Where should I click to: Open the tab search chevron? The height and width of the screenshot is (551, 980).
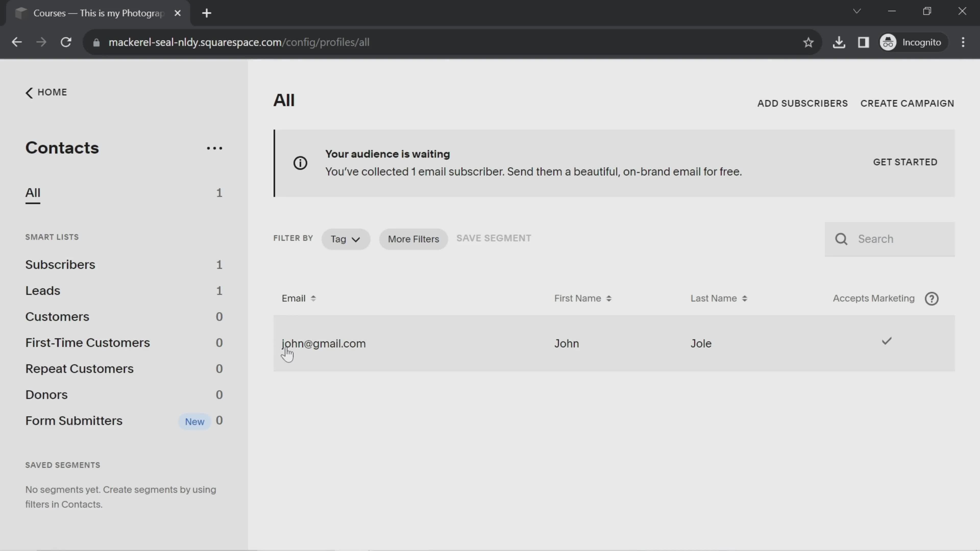click(x=857, y=11)
